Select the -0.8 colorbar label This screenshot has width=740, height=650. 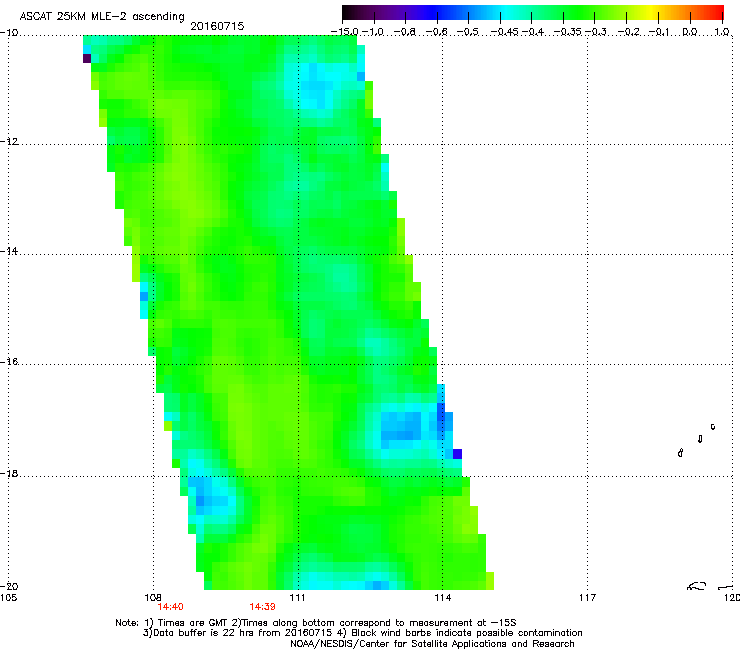click(x=404, y=32)
